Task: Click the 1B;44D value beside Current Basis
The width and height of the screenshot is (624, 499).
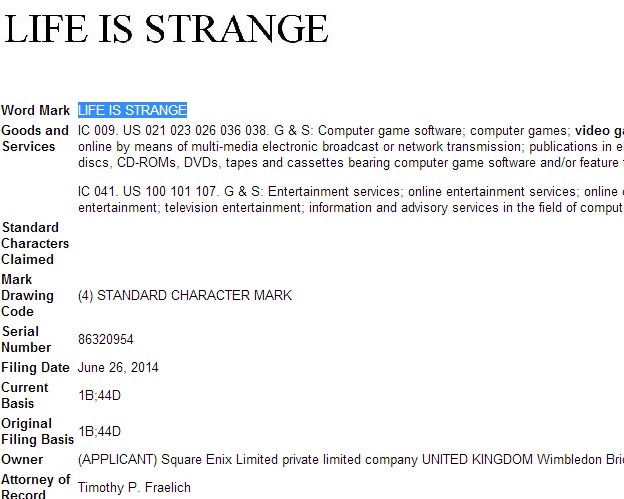Action: (x=99, y=396)
